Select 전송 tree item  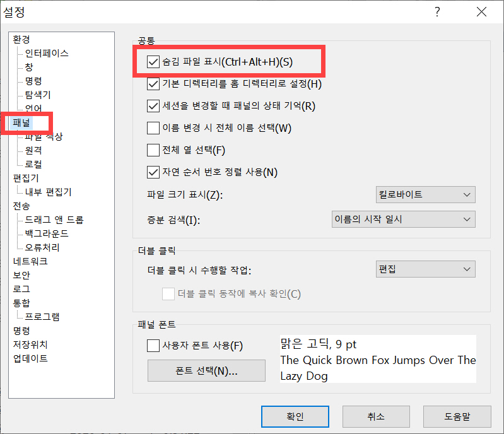click(21, 206)
